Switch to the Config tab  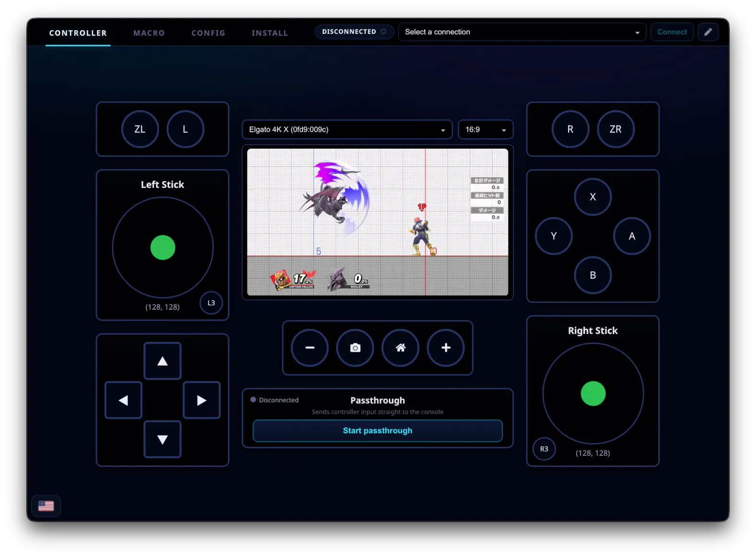pos(209,33)
